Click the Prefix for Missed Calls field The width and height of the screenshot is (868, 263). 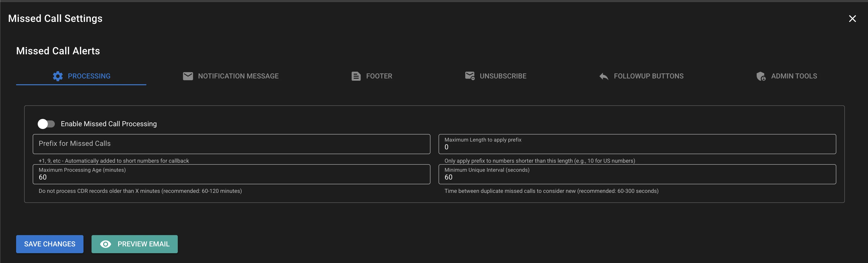pyautogui.click(x=231, y=144)
